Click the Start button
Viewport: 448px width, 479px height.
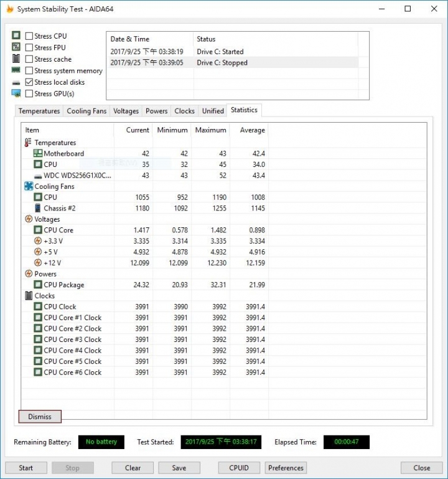(26, 468)
